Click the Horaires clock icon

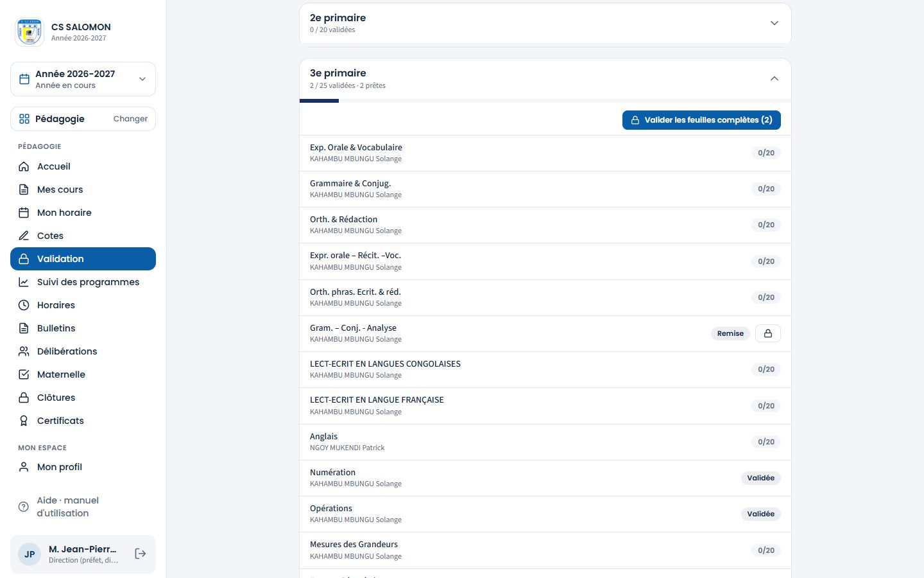(x=24, y=305)
